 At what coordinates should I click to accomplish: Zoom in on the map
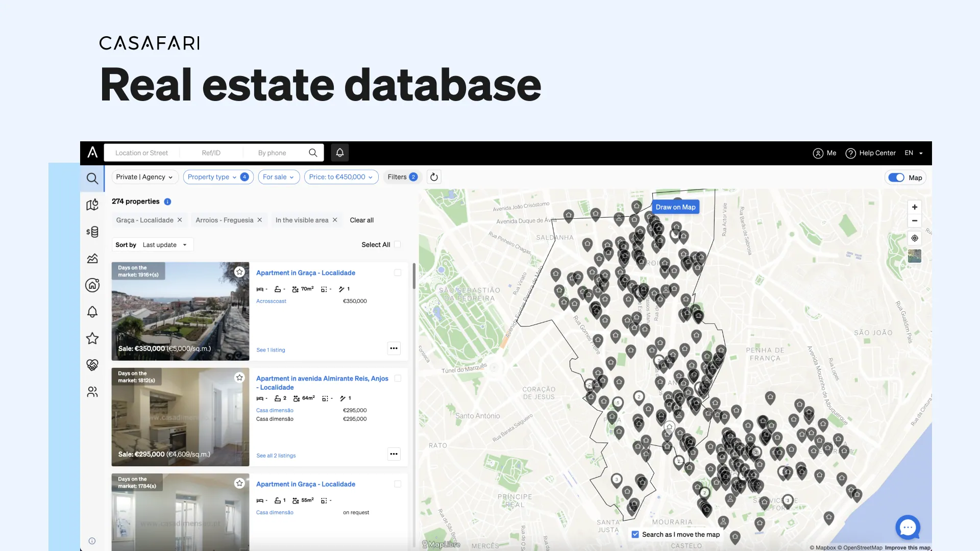915,207
